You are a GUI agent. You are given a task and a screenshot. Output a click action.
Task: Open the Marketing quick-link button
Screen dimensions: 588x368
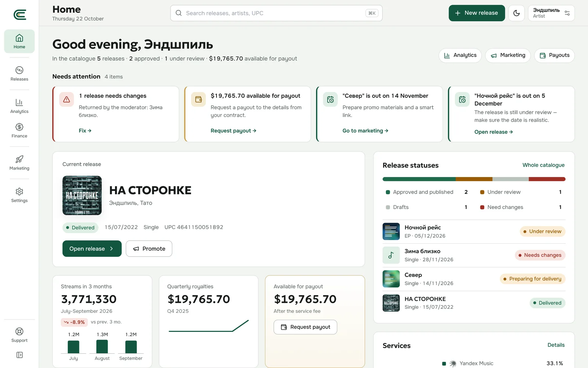(x=508, y=55)
